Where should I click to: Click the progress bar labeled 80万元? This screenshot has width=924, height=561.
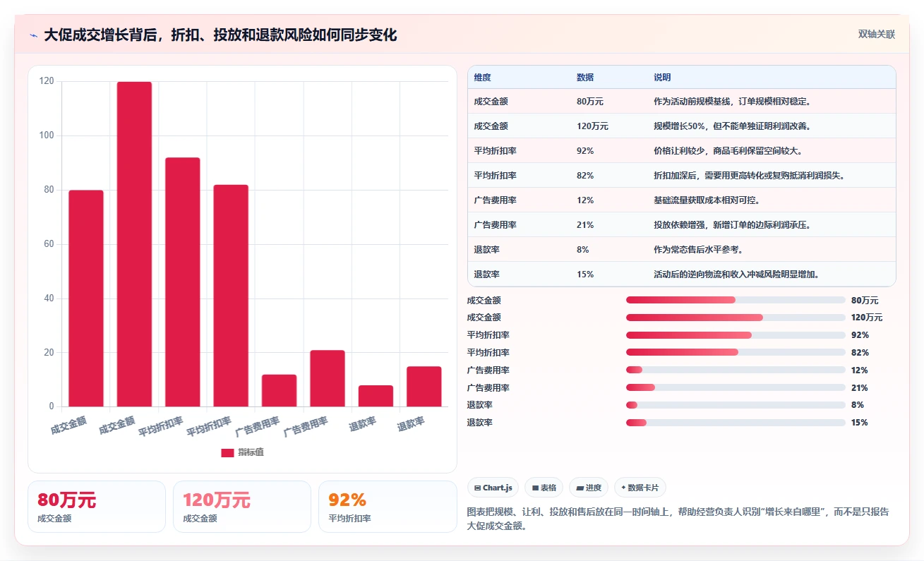(x=736, y=300)
